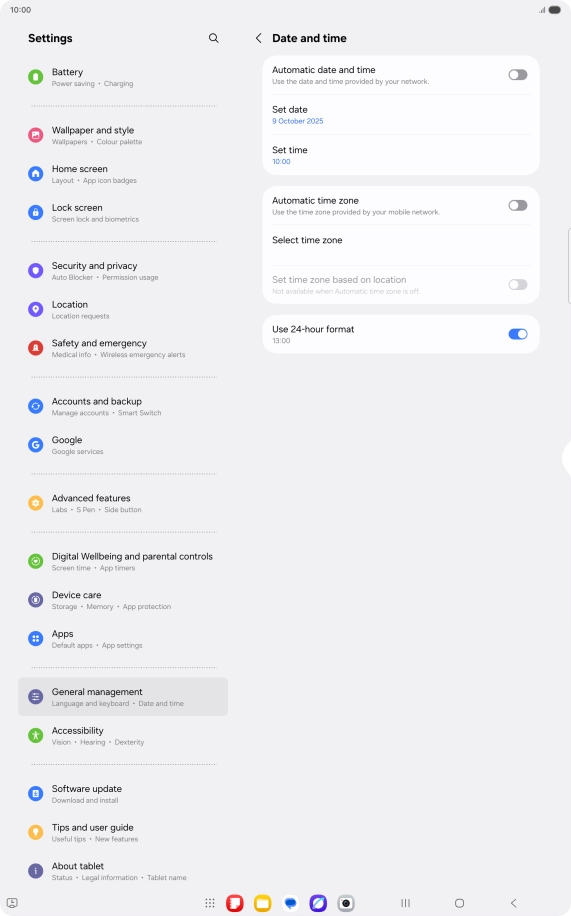Launch the Camera app from taskbar
Viewport: 571px width, 916px height.
(x=346, y=903)
